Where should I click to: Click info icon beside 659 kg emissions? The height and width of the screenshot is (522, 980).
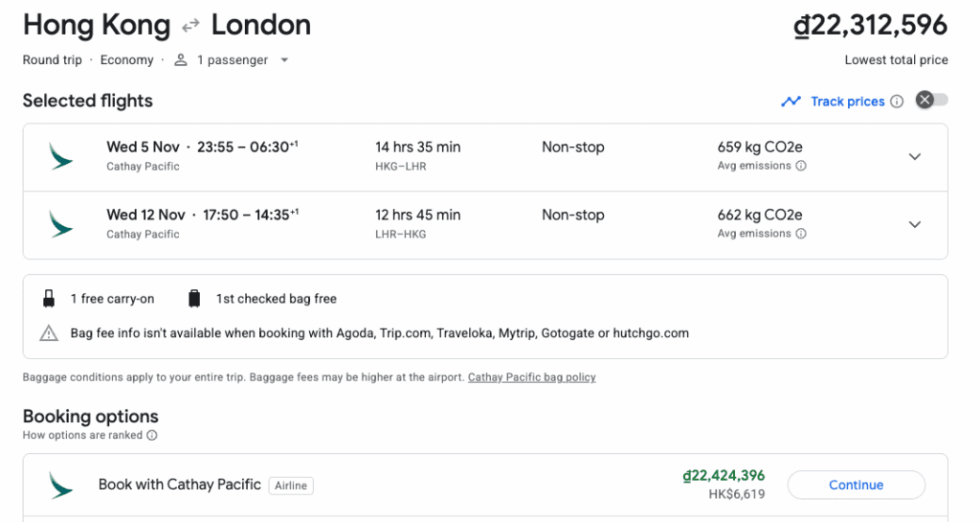point(801,166)
